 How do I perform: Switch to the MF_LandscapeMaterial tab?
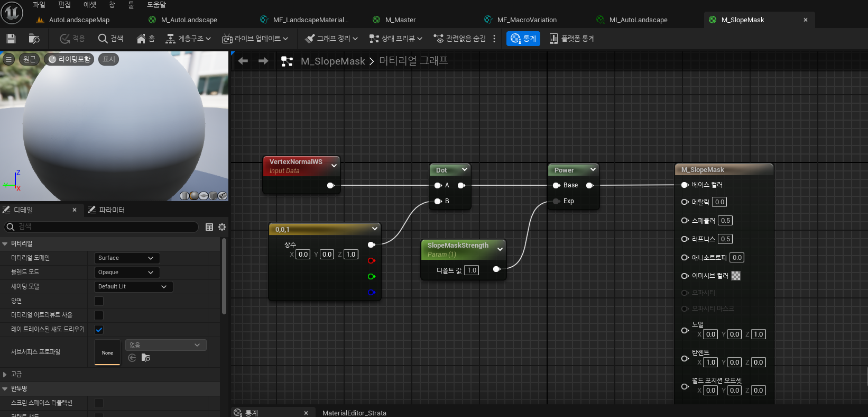310,20
